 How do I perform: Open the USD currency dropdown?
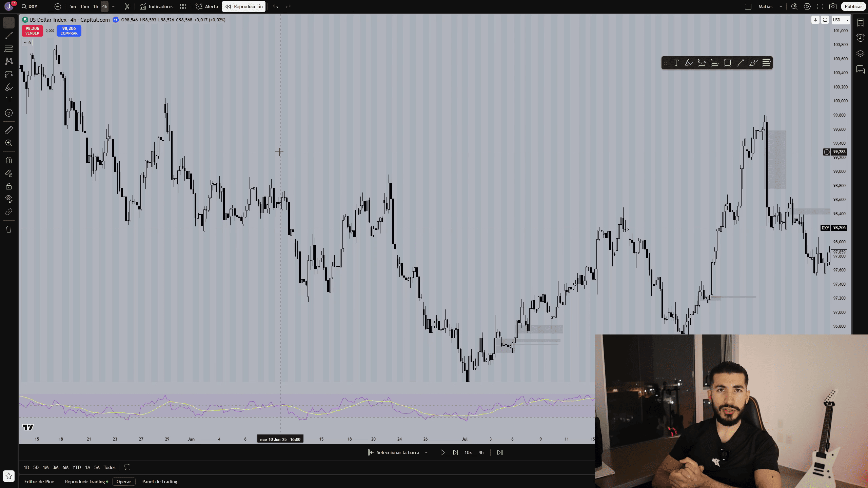[840, 20]
